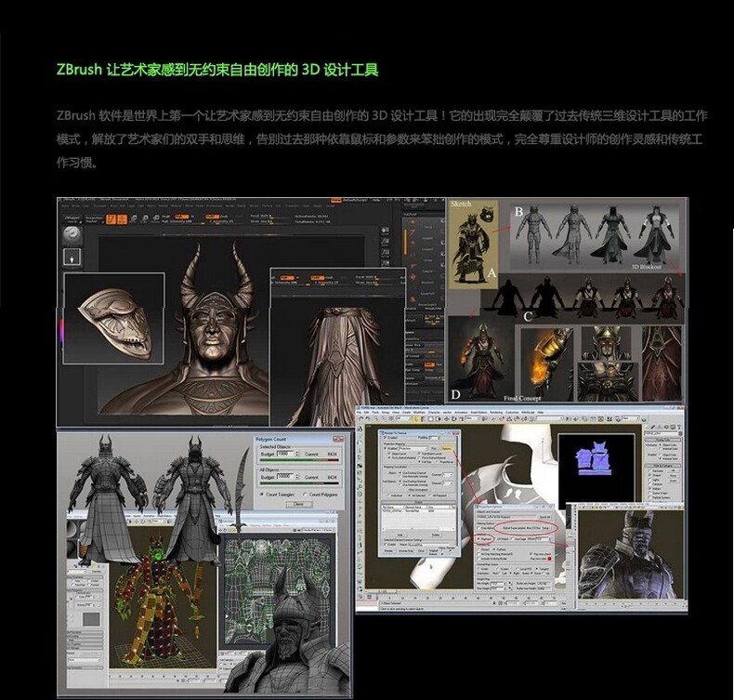Select the 3ds Max Select and Rotate tool
This screenshot has width=734, height=700.
(454, 419)
